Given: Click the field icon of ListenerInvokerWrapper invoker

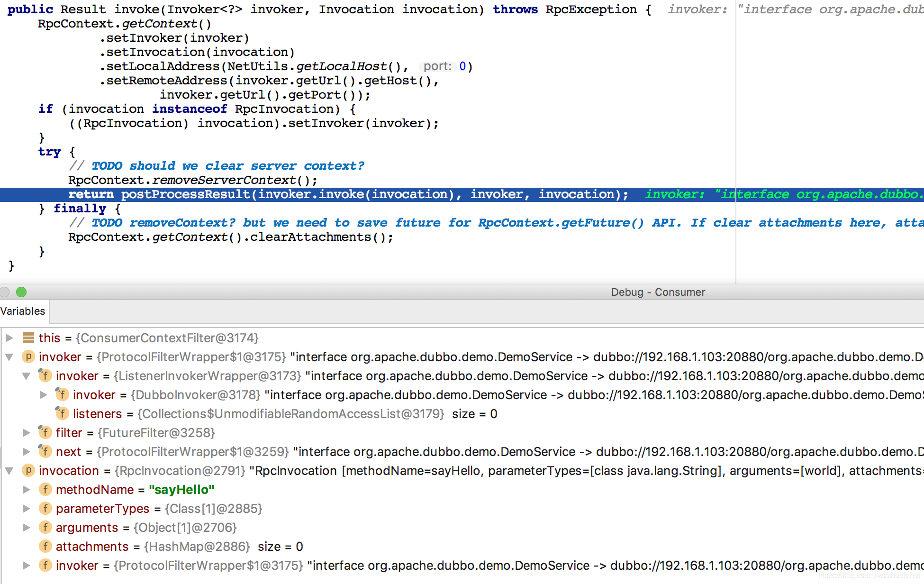Looking at the screenshot, I should tap(45, 375).
